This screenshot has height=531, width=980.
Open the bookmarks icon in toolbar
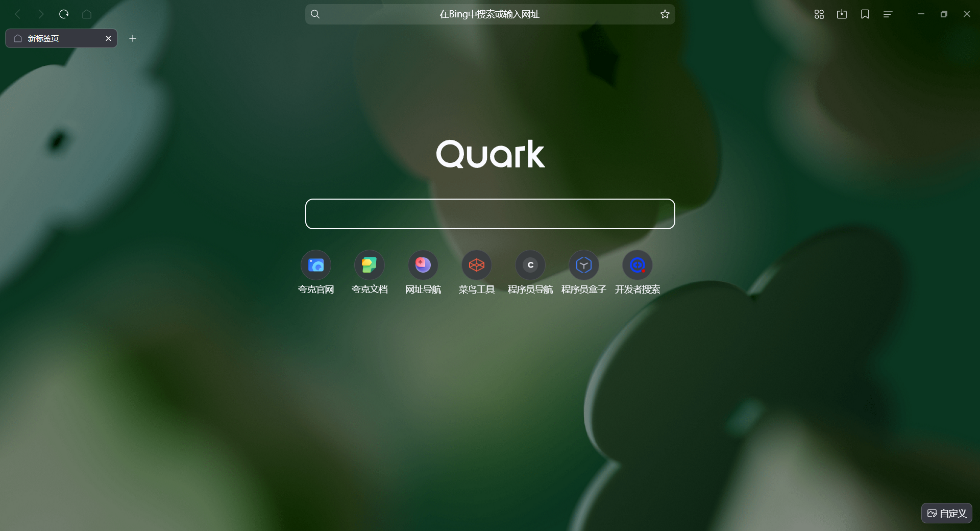[865, 14]
